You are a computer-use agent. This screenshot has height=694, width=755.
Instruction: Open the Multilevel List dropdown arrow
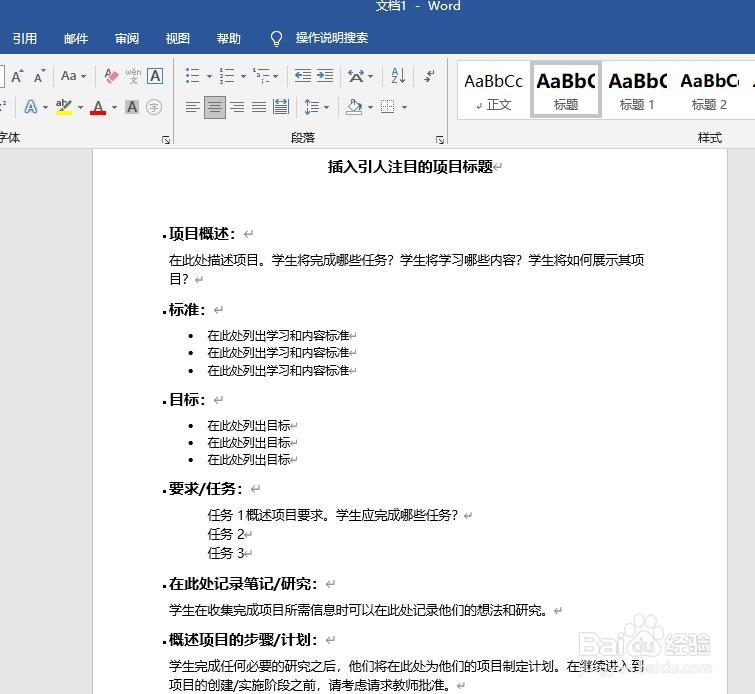[275, 76]
